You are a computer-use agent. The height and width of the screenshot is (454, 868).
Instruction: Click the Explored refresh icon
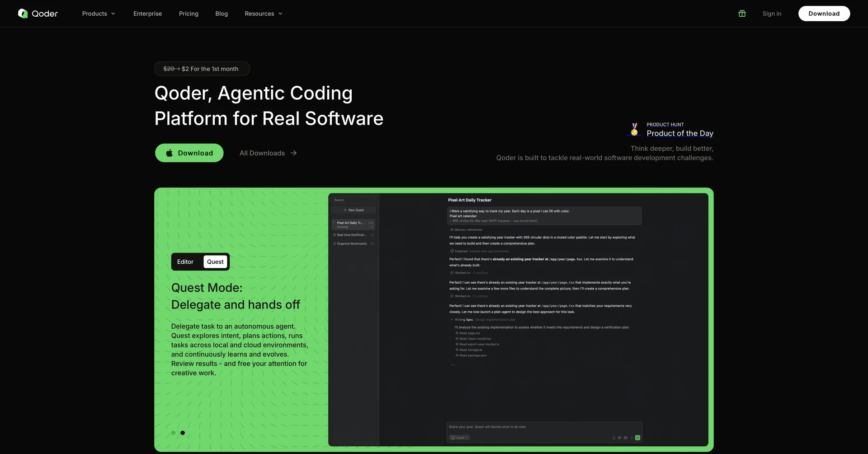452,251
